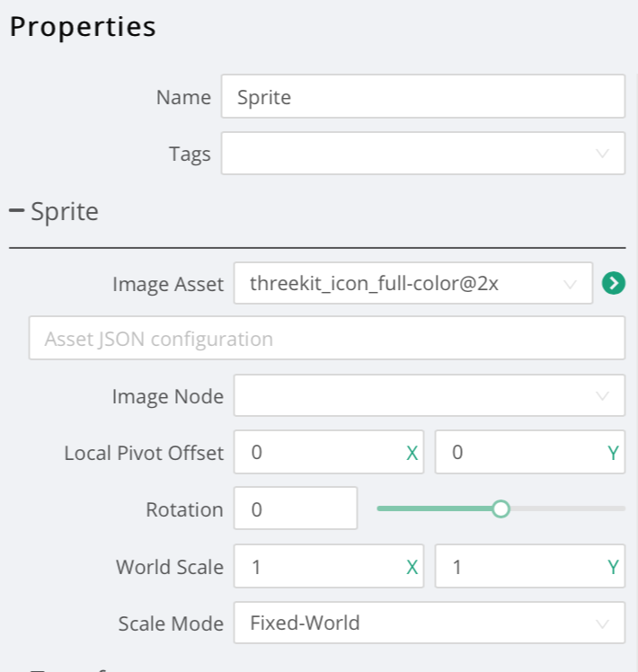This screenshot has width=638, height=672.
Task: Click into the Name field containing Sprite
Action: coord(422,97)
